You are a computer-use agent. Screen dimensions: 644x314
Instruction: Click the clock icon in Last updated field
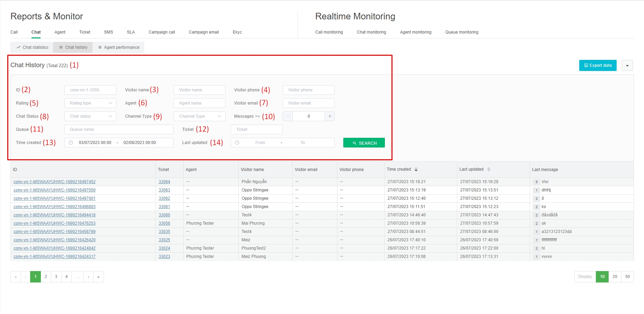pyautogui.click(x=237, y=143)
